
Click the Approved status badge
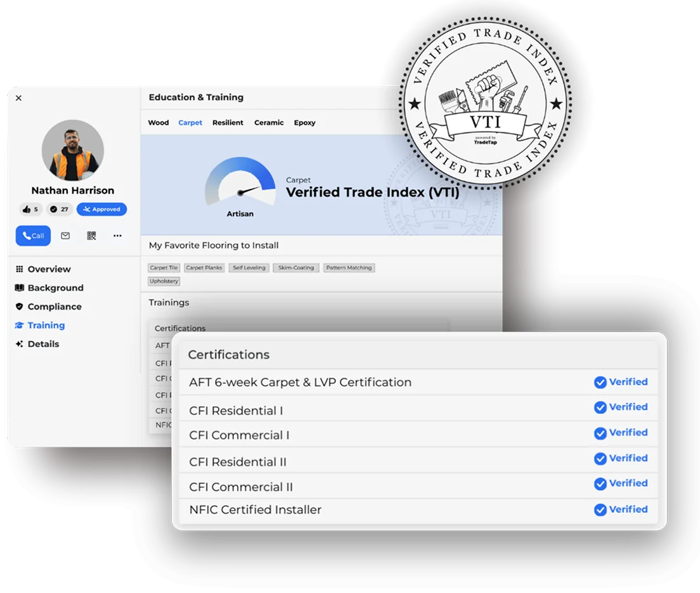click(101, 209)
